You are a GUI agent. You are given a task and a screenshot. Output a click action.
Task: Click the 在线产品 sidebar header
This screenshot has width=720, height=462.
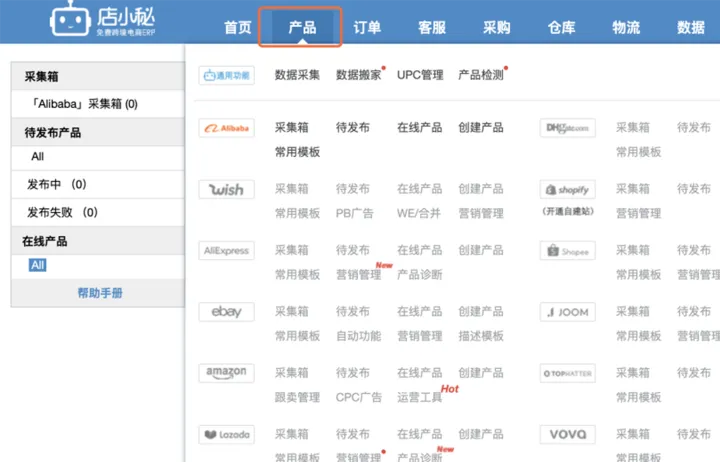pyautogui.click(x=98, y=241)
